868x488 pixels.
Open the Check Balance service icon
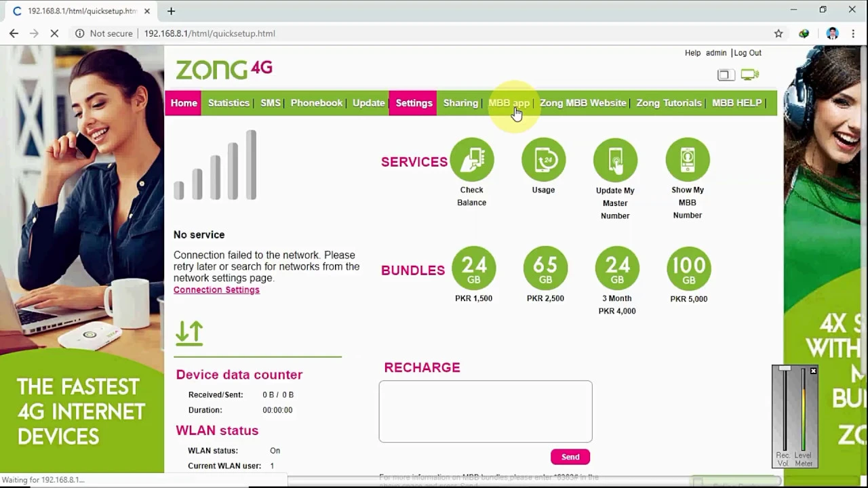point(472,160)
